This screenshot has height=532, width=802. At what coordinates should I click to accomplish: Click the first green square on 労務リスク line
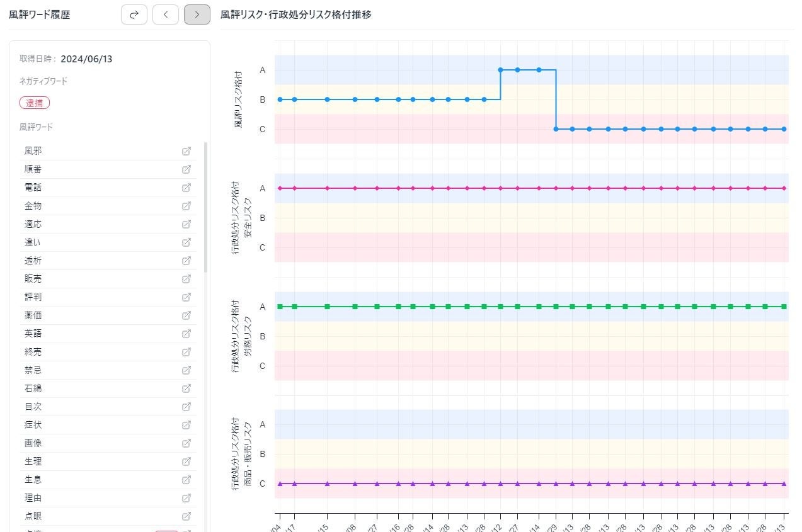pos(280,307)
